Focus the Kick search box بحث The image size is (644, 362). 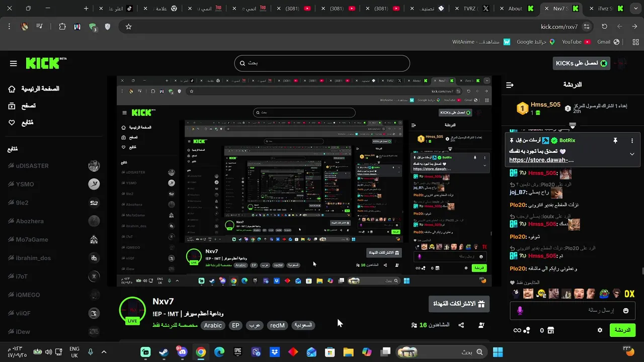[322, 63]
